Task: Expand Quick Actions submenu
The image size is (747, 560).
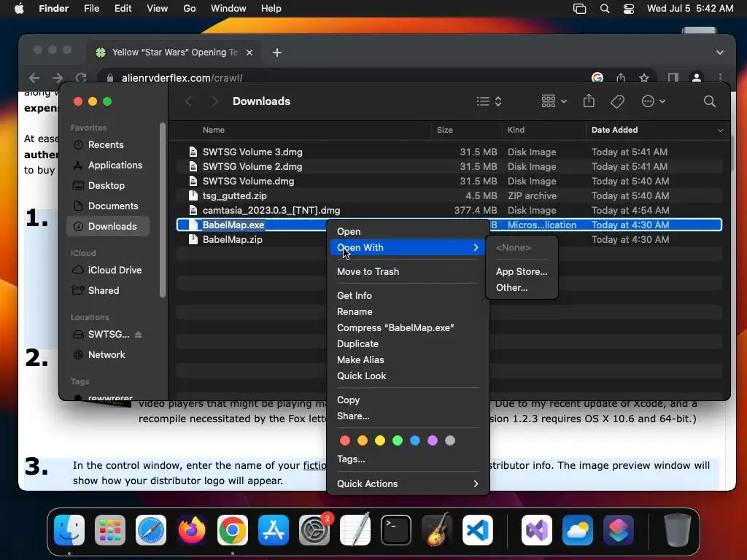Action: pyautogui.click(x=408, y=483)
